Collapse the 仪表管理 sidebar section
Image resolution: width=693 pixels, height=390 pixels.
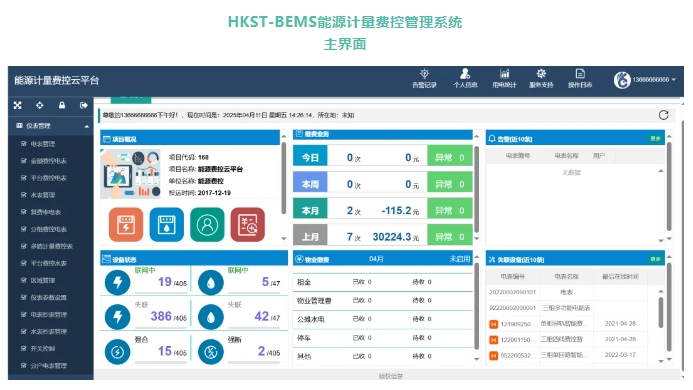(87, 126)
